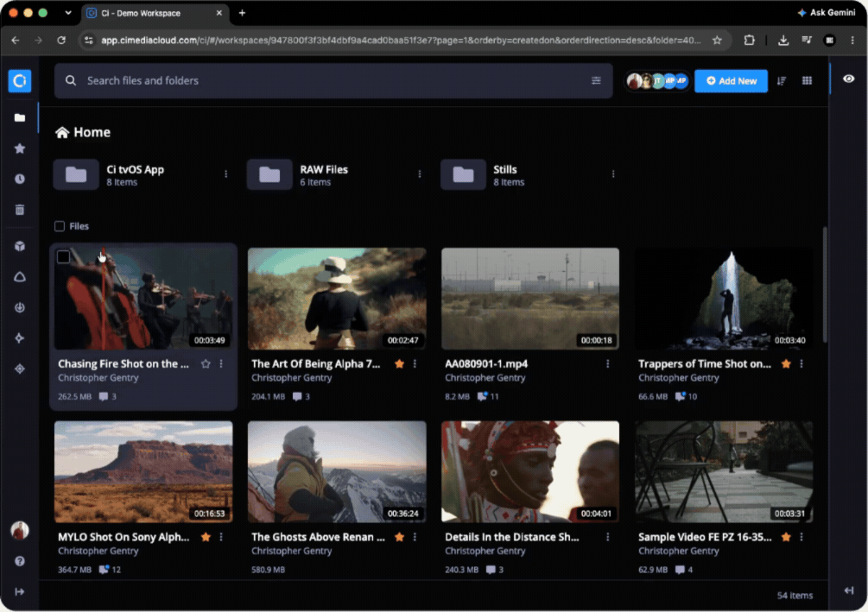This screenshot has width=868, height=612.
Task: Open the sort order dropdown icon
Action: click(782, 81)
